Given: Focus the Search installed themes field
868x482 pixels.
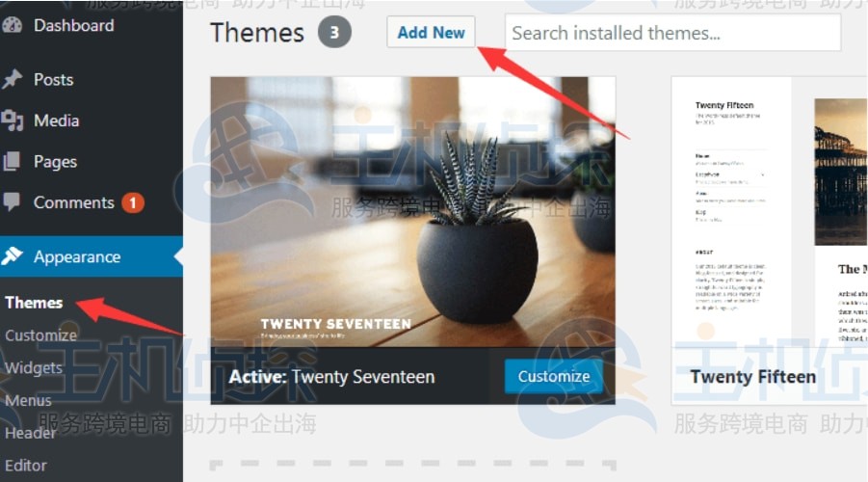Looking at the screenshot, I should 672,33.
